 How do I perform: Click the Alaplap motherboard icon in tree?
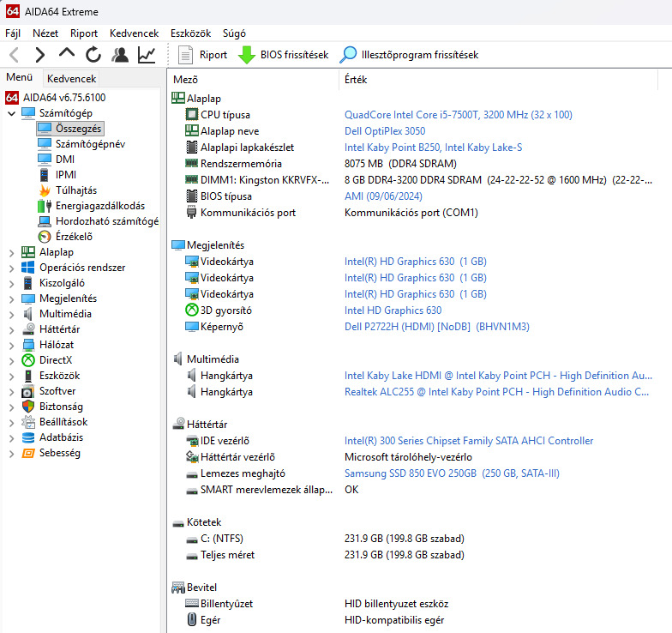(x=28, y=252)
